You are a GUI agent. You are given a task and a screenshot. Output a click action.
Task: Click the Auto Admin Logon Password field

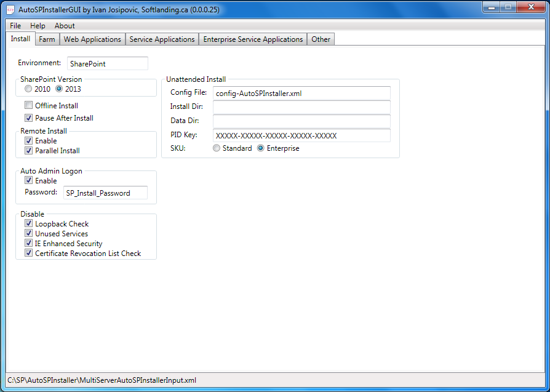(x=105, y=193)
